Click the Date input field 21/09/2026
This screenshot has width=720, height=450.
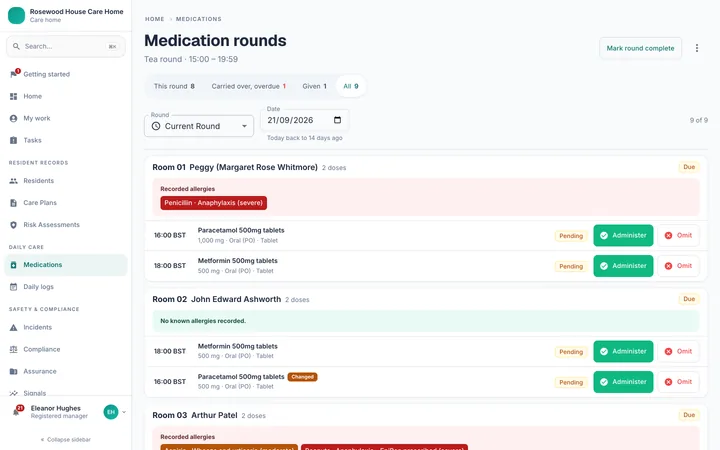pos(304,120)
